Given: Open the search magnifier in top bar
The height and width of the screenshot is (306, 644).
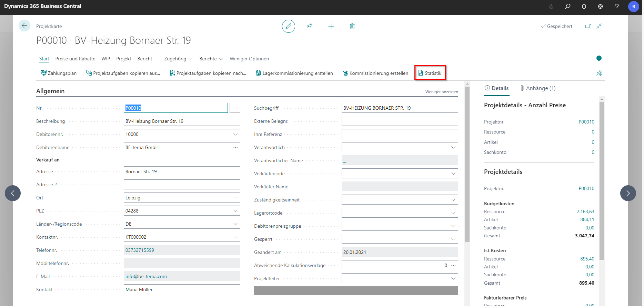Looking at the screenshot, I should click(567, 7).
